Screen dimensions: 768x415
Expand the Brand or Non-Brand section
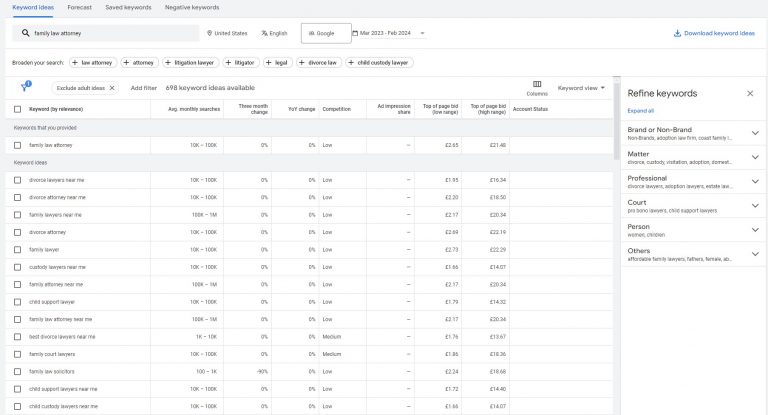tap(755, 132)
